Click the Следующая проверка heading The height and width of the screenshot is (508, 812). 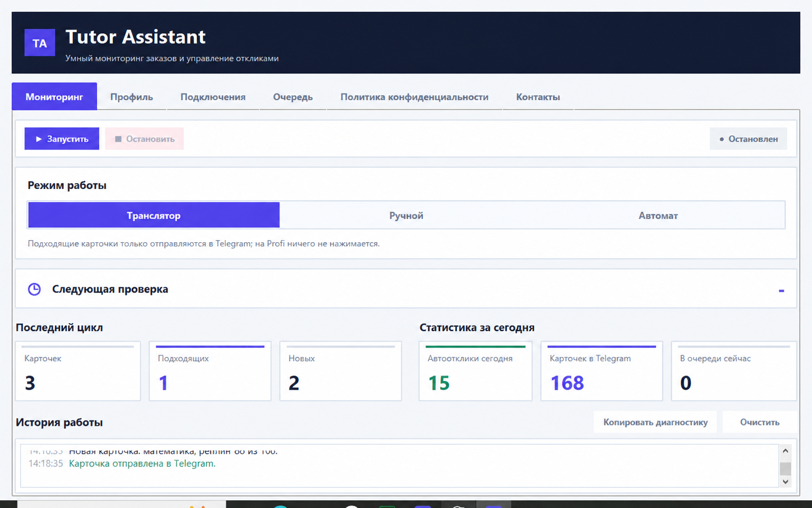[110, 289]
